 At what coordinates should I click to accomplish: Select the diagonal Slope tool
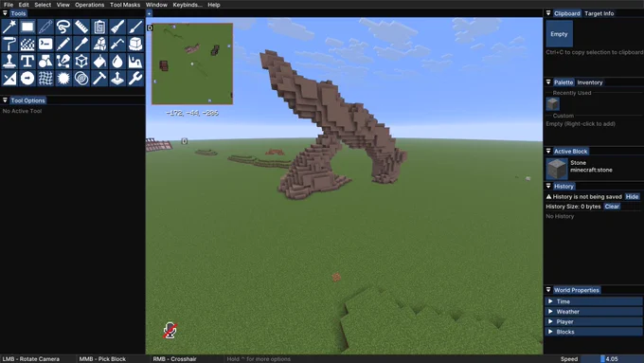9,78
